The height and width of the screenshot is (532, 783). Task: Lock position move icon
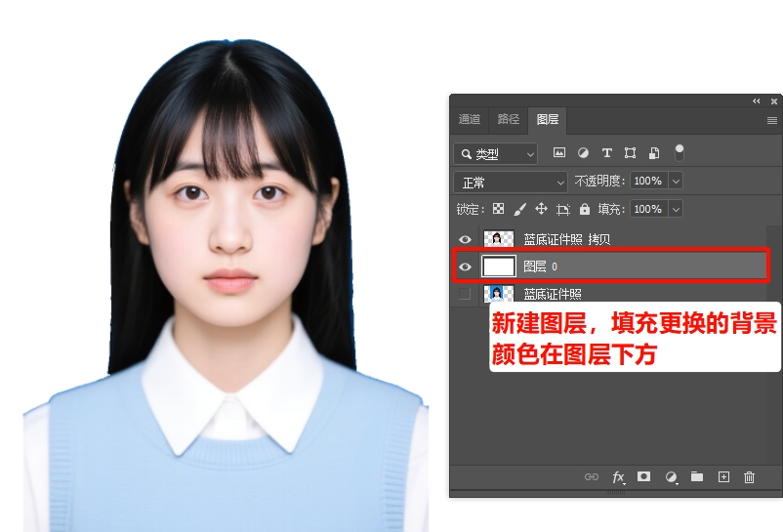pos(541,209)
